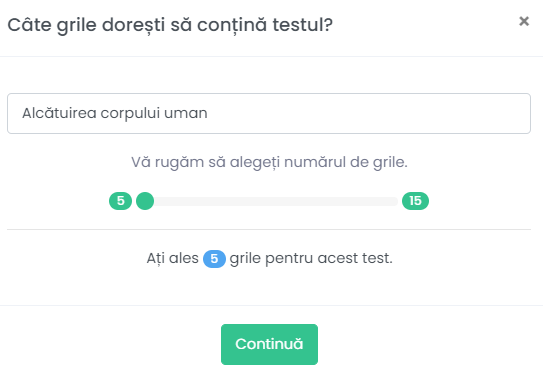Click the slider track beside the 15 badge
The height and width of the screenshot is (377, 543).
tap(388, 201)
